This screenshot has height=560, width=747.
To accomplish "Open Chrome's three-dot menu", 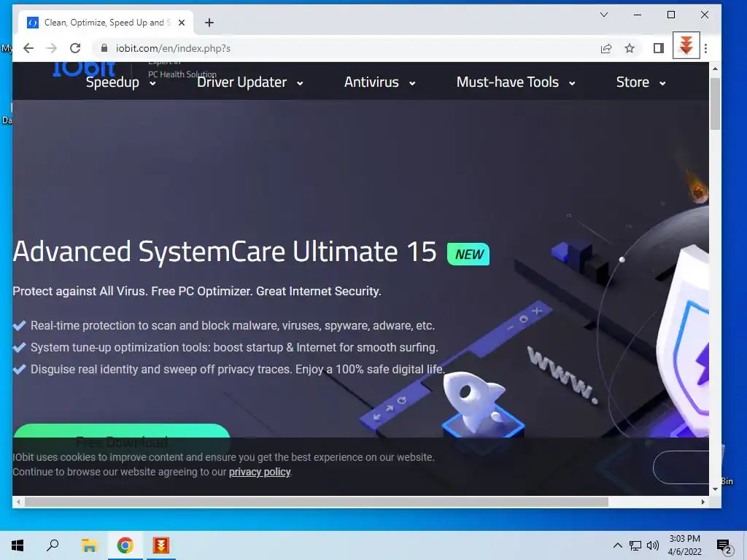I will point(705,48).
